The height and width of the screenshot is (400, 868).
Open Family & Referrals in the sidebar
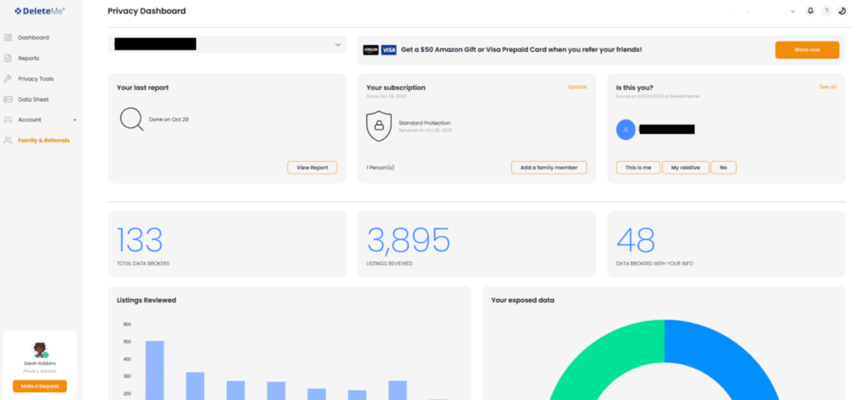pyautogui.click(x=44, y=140)
